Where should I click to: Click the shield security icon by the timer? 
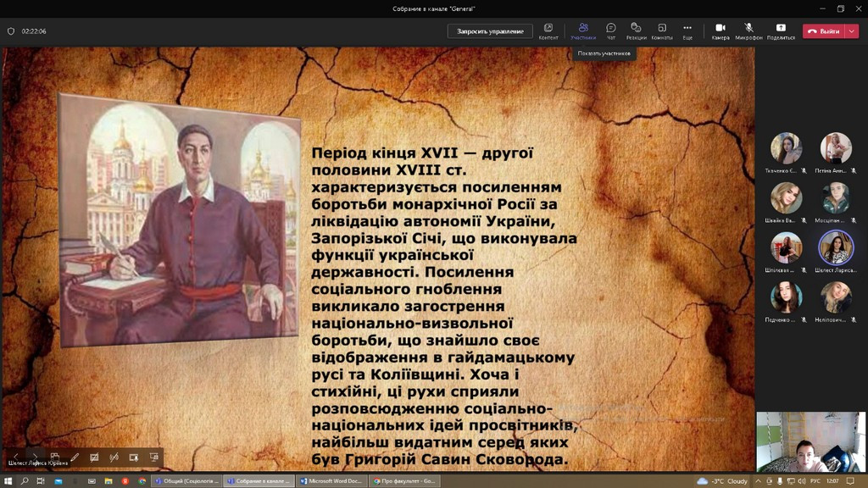11,31
